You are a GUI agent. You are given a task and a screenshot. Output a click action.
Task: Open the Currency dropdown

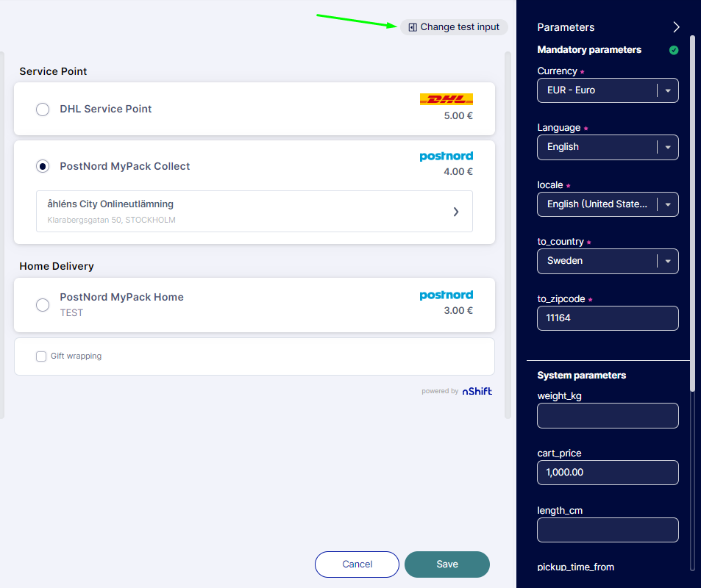pyautogui.click(x=667, y=90)
